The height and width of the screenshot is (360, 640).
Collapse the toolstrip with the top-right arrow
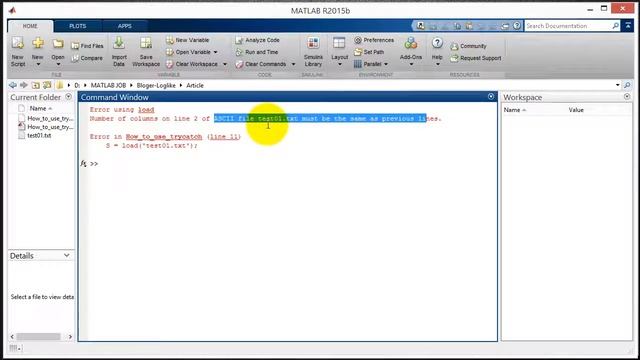click(628, 26)
